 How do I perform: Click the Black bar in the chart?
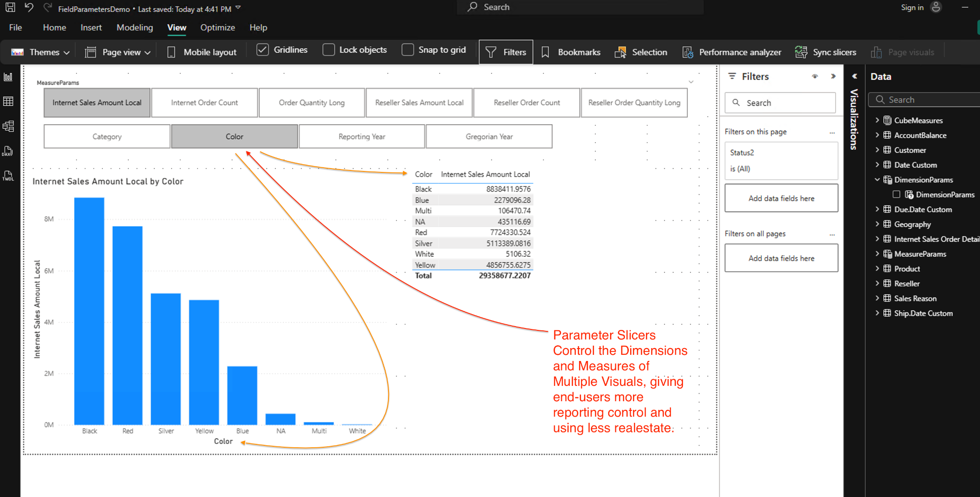tap(89, 311)
